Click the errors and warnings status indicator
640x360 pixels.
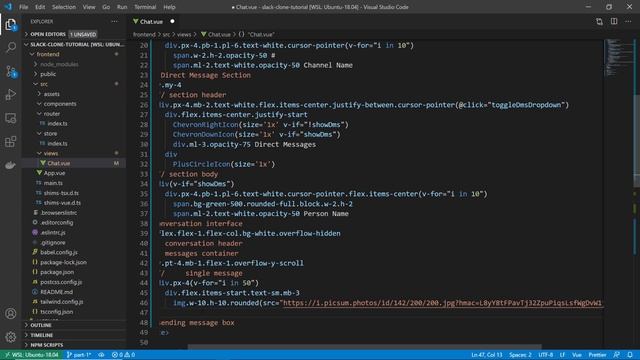coord(123,355)
